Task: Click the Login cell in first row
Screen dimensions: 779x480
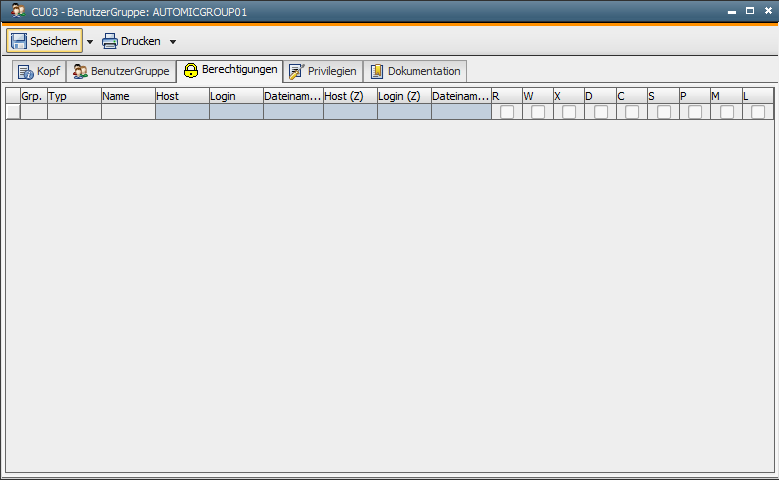Action: point(236,112)
